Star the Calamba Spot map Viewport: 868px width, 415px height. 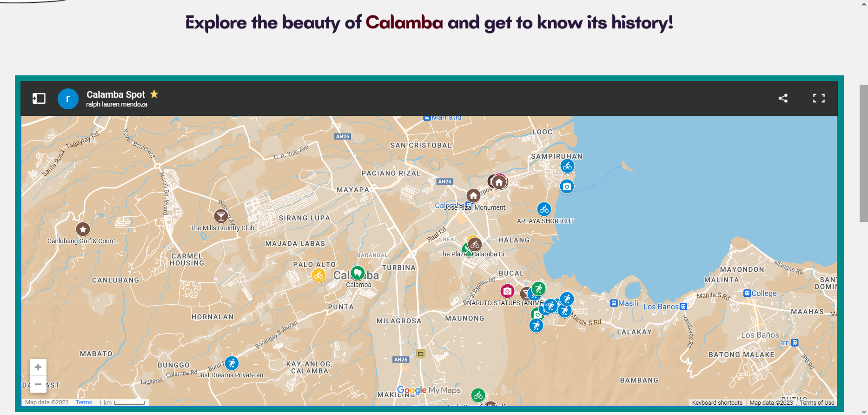pos(154,94)
